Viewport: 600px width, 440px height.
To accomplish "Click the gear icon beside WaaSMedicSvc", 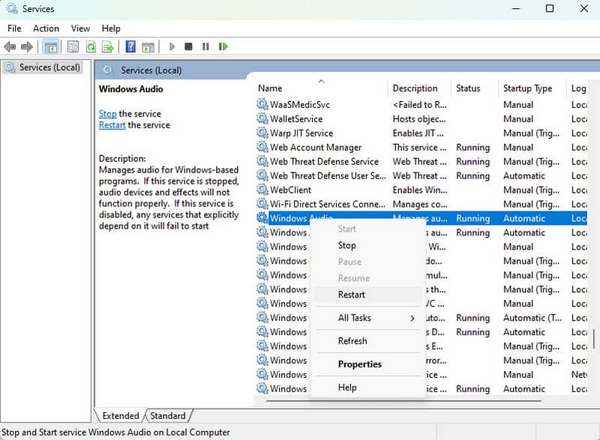I will coord(262,104).
